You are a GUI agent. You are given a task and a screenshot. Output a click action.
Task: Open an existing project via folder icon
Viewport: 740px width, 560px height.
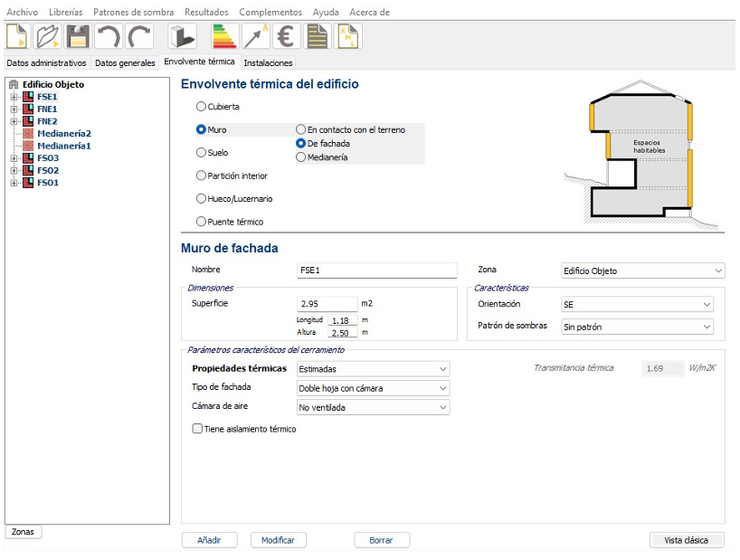(48, 37)
